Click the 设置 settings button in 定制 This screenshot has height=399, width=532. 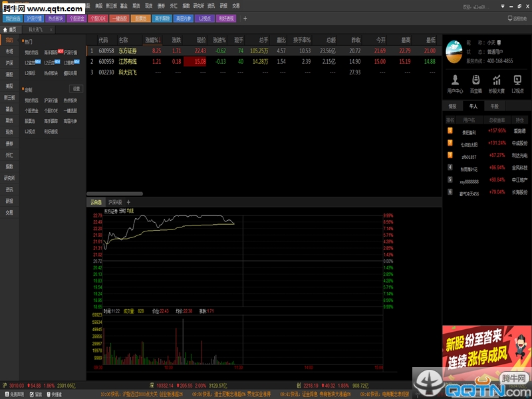(76, 89)
